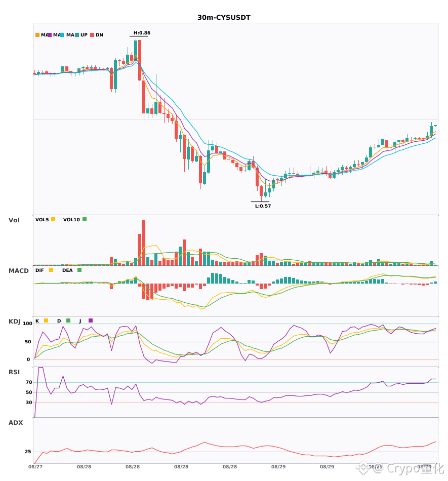Click the green UP legend swatch
This screenshot has width=448, height=481.
77,35
